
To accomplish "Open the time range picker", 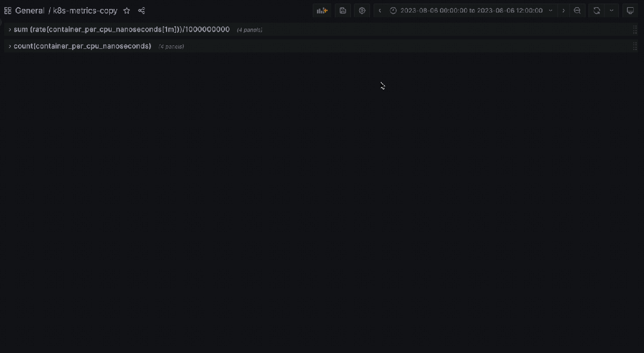I will tap(471, 11).
